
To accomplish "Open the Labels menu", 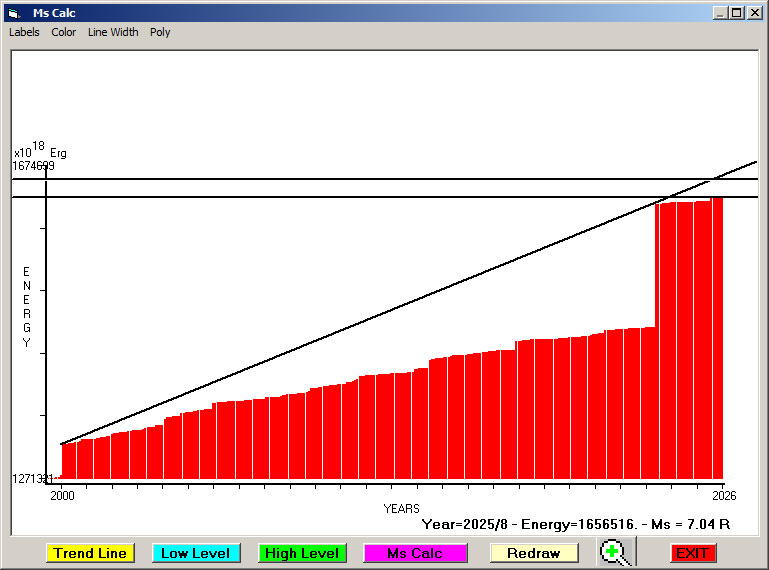I will (x=24, y=32).
